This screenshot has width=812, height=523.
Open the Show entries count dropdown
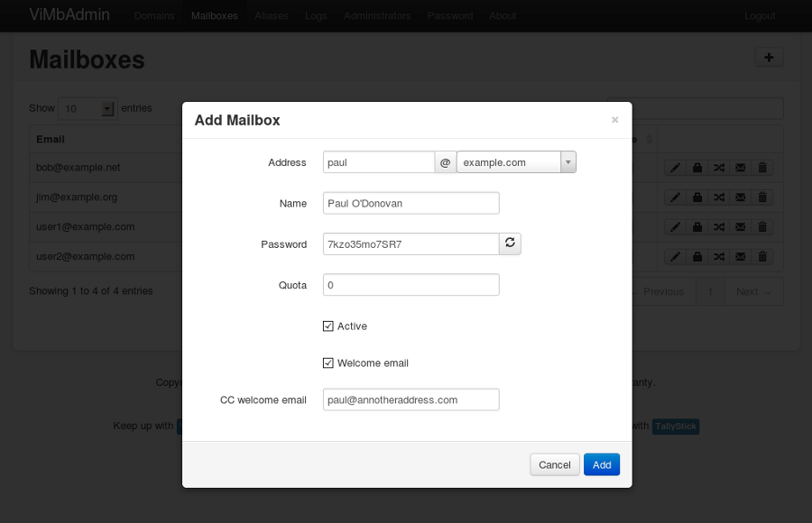pyautogui.click(x=87, y=108)
